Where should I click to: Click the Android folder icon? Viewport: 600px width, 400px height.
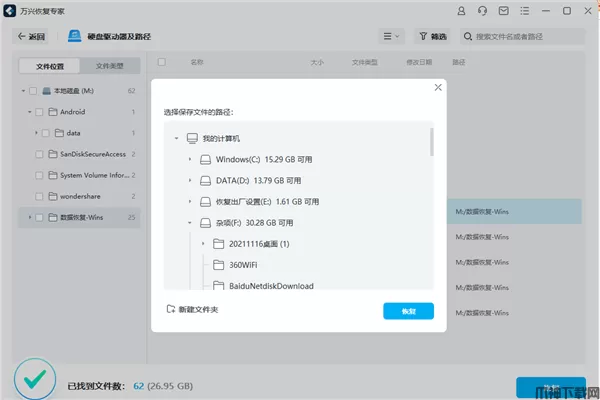point(53,112)
